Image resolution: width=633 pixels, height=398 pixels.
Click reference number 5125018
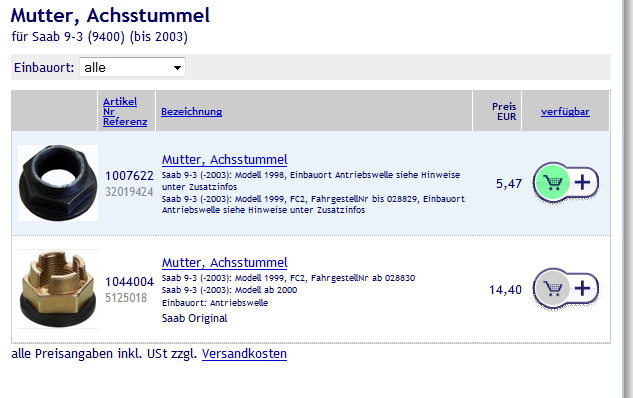[126, 297]
